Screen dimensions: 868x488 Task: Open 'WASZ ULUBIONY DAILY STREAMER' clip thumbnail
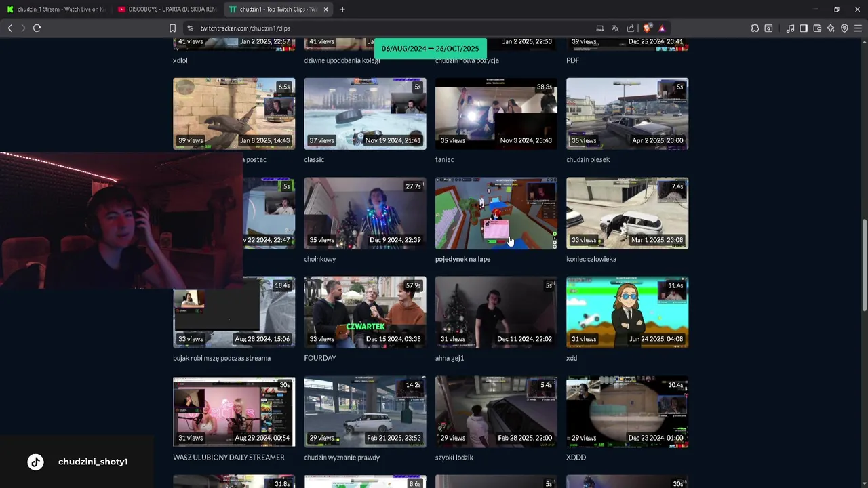234,412
